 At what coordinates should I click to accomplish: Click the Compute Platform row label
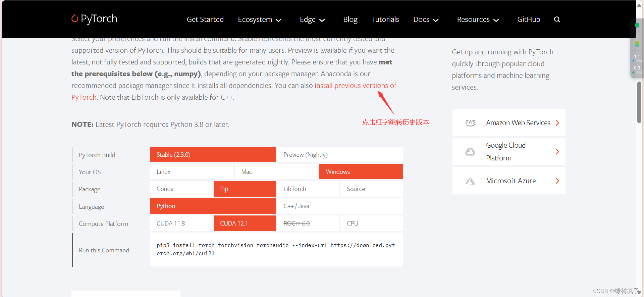pyautogui.click(x=103, y=224)
